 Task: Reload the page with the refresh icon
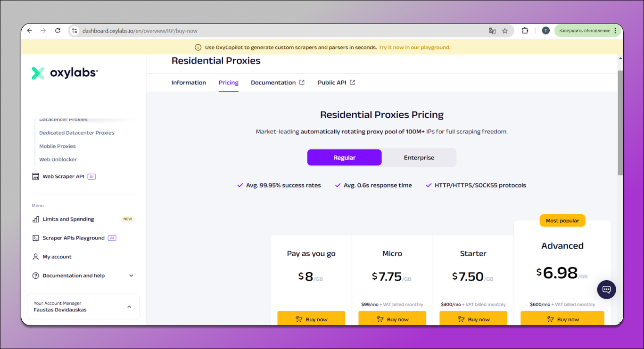click(58, 31)
